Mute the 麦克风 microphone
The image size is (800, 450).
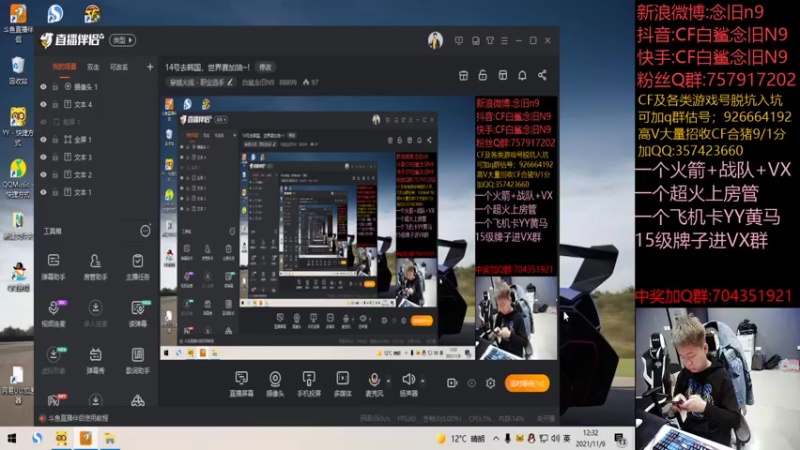tap(374, 384)
